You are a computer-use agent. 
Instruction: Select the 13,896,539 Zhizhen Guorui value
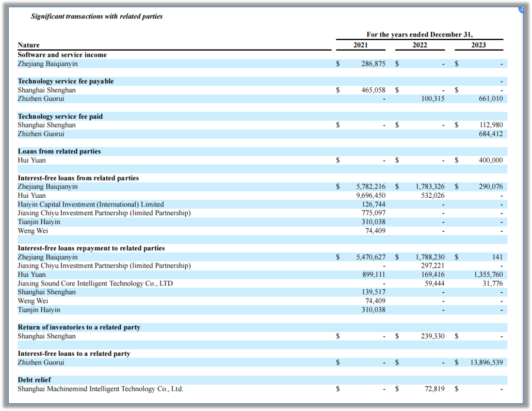click(487, 362)
